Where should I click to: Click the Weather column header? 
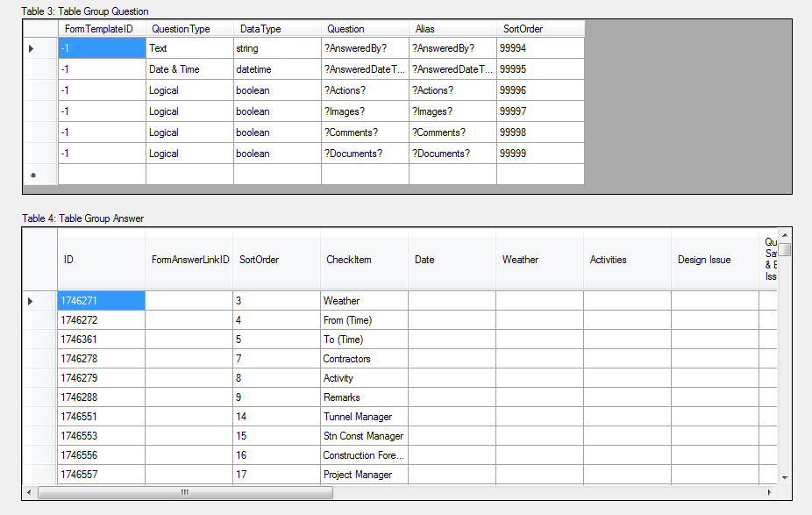pyautogui.click(x=539, y=260)
